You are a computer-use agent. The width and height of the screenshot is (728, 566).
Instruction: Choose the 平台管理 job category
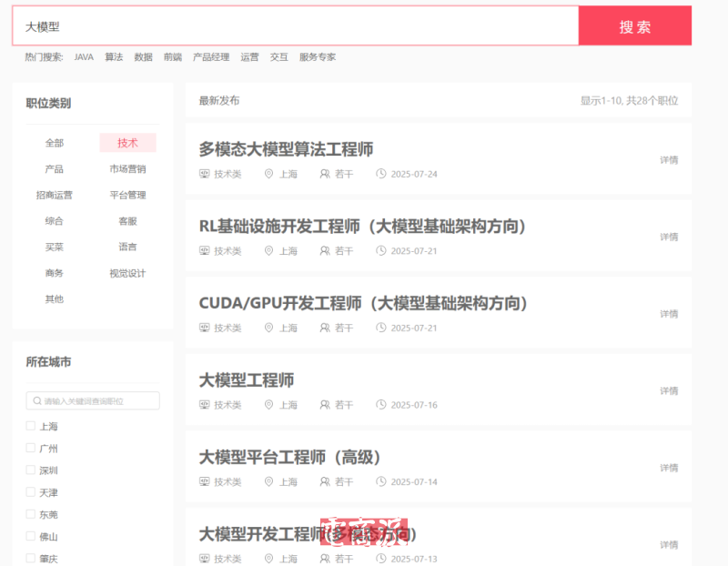127,195
